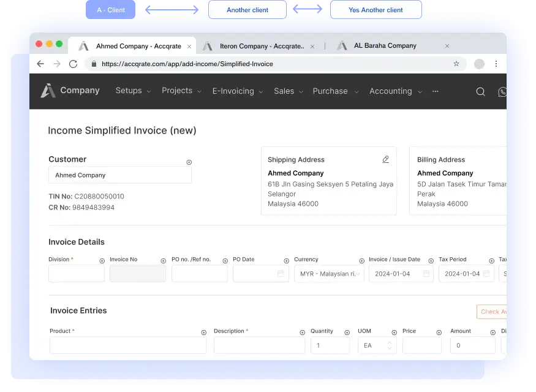Show more nav items via ellipsis

click(x=435, y=91)
